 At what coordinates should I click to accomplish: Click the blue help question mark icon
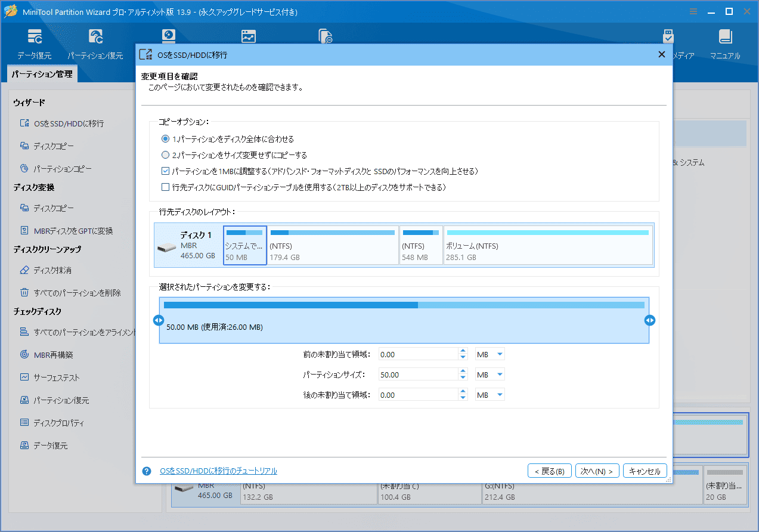[x=147, y=471]
